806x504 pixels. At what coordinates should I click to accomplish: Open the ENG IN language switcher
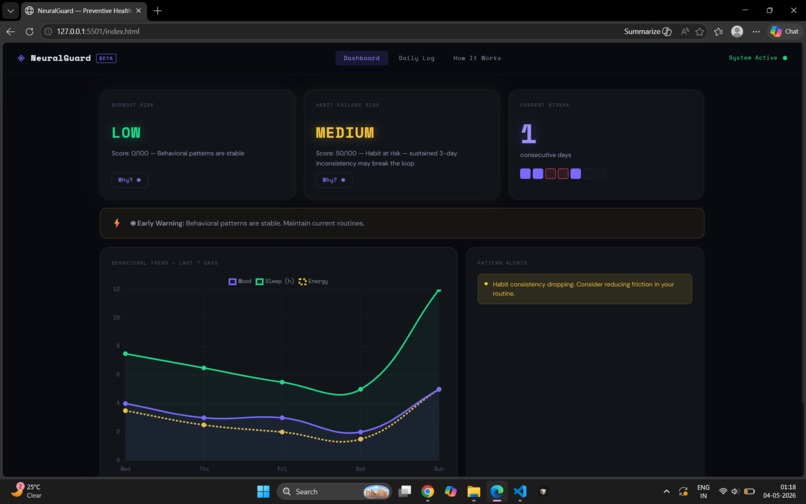coord(703,492)
